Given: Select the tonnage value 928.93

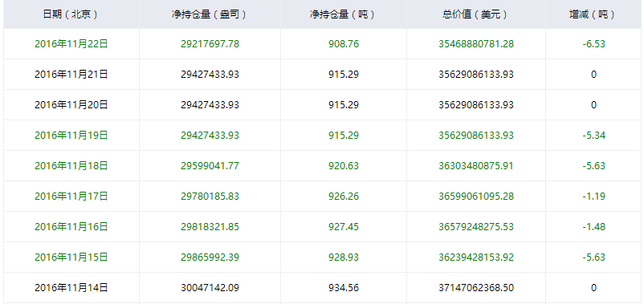Looking at the screenshot, I should tap(344, 257).
